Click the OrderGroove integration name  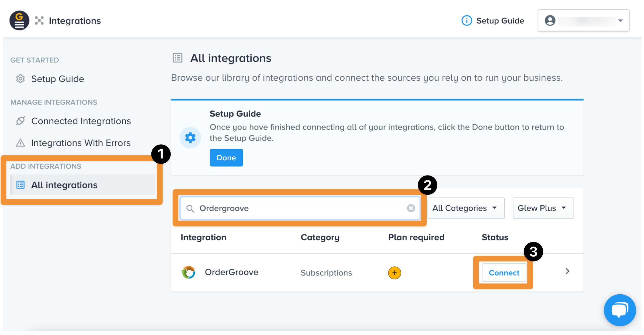(232, 272)
